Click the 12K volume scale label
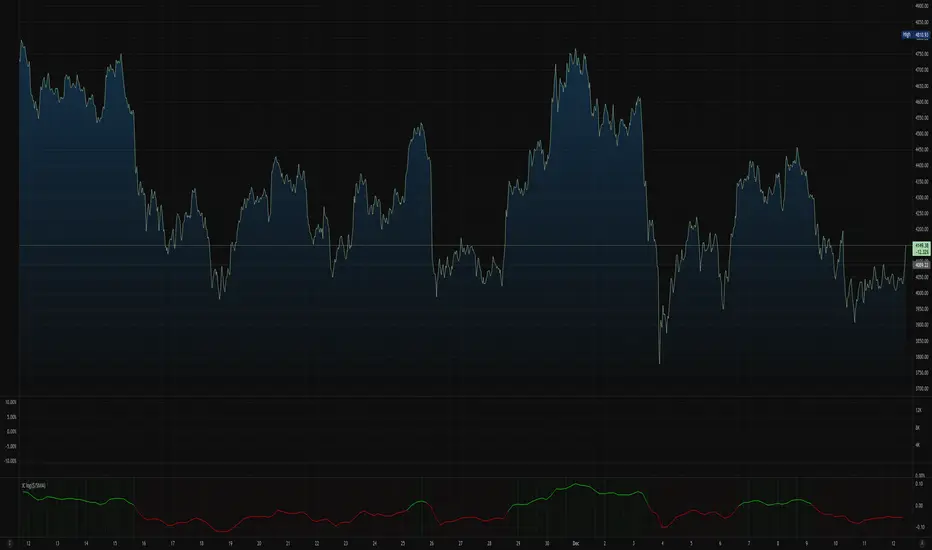The image size is (932, 550). (x=918, y=410)
